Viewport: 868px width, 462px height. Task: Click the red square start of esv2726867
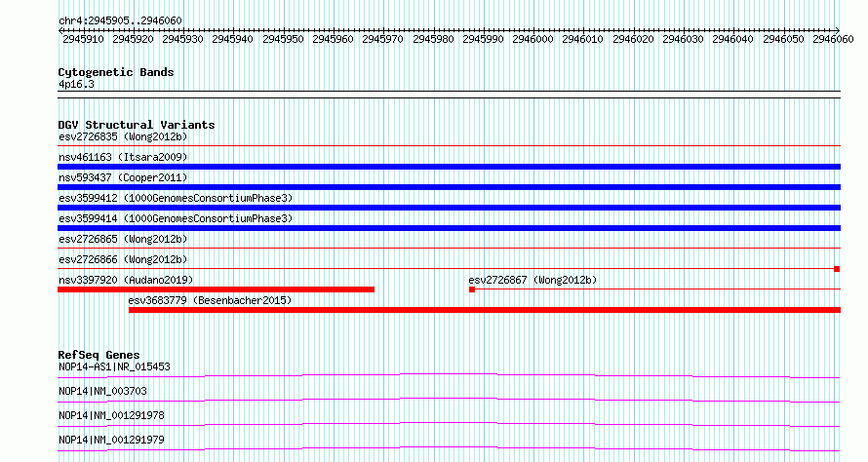click(x=472, y=289)
